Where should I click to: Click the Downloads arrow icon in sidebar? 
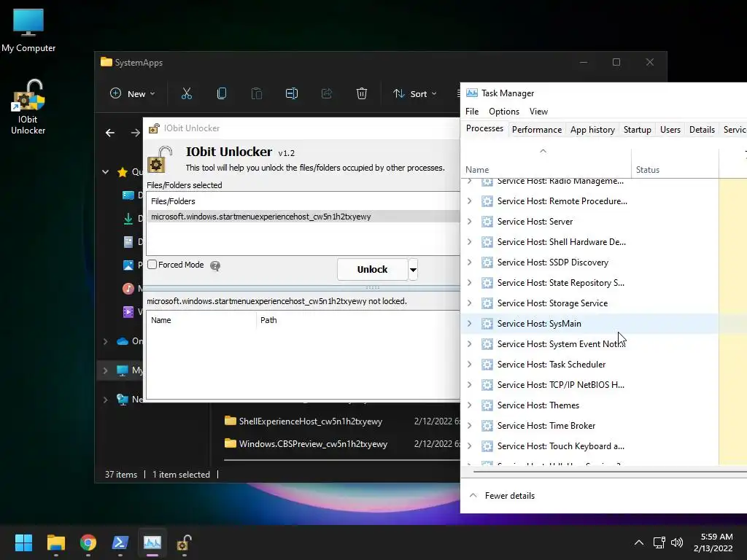pos(128,219)
